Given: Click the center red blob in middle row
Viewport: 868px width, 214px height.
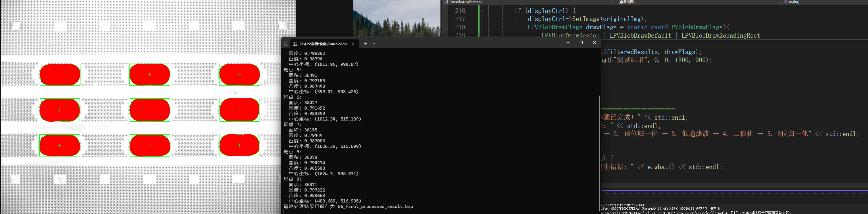Looking at the screenshot, I should (150, 110).
